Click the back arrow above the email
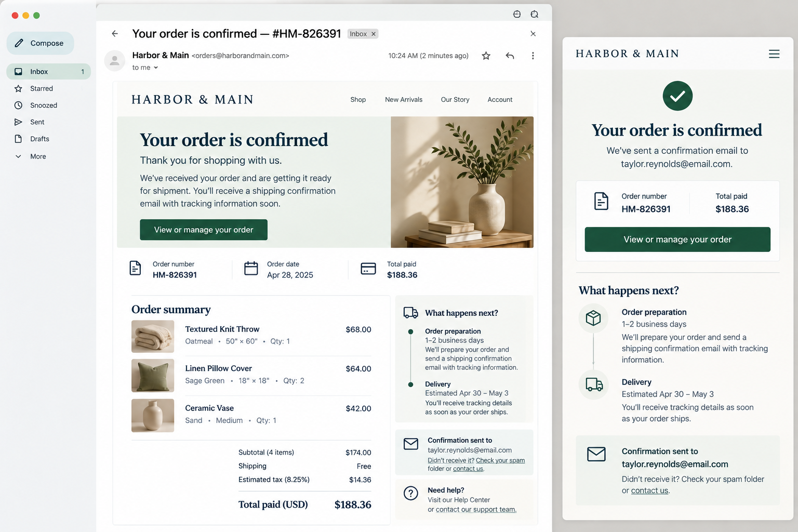The height and width of the screenshot is (532, 798). [115, 34]
